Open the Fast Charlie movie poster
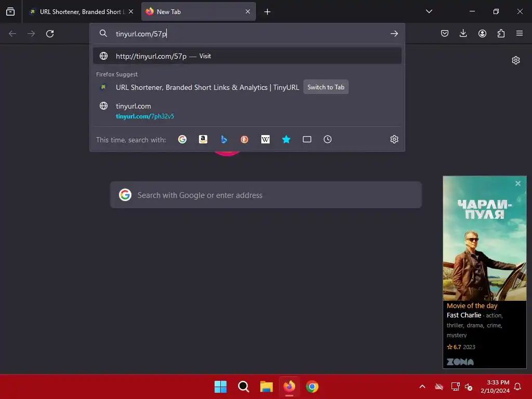Image resolution: width=532 pixels, height=399 pixels. coord(485,238)
